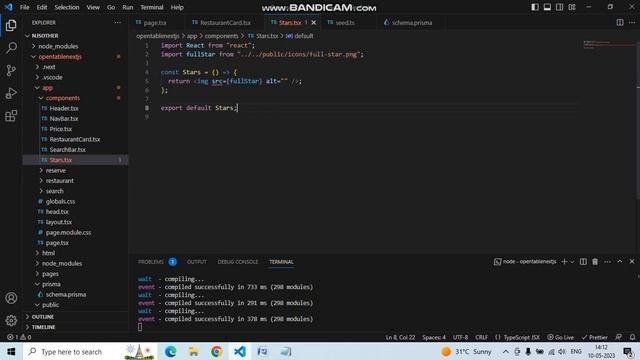The width and height of the screenshot is (640, 360).
Task: Open the Debug Console panel tab
Action: 238,262
